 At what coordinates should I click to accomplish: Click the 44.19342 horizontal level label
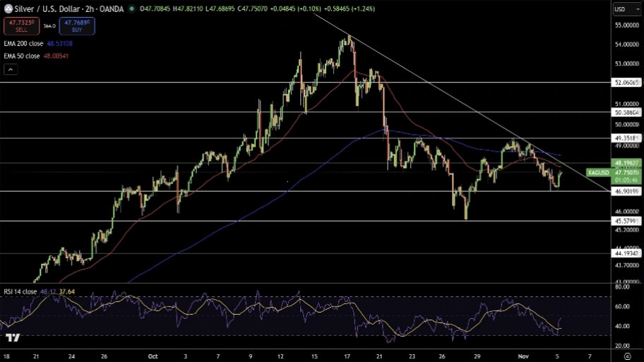[x=627, y=253]
